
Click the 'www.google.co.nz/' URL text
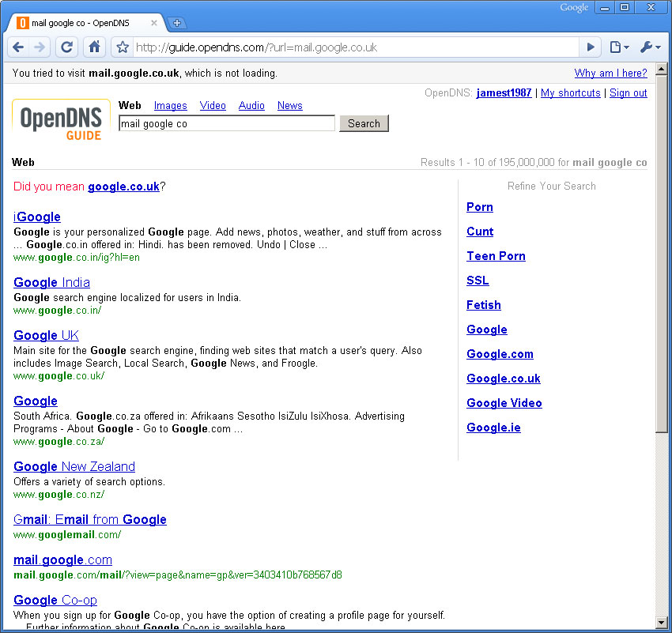point(59,495)
